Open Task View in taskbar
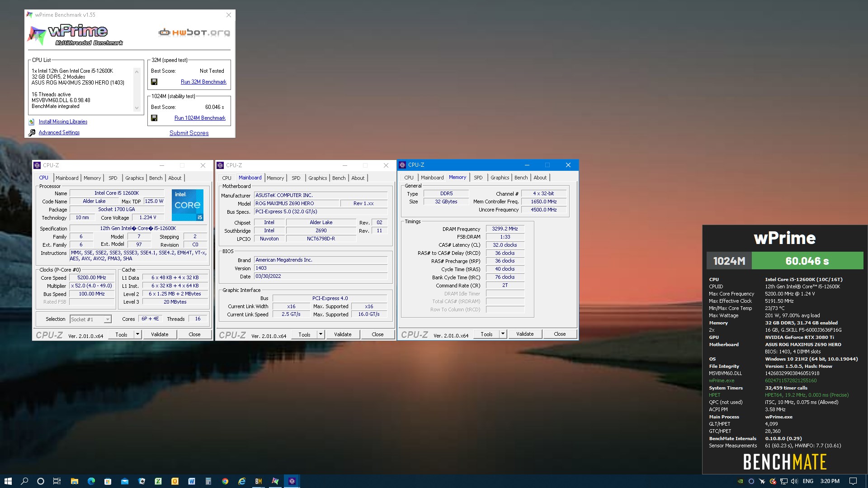The height and width of the screenshot is (488, 868). [x=57, y=481]
